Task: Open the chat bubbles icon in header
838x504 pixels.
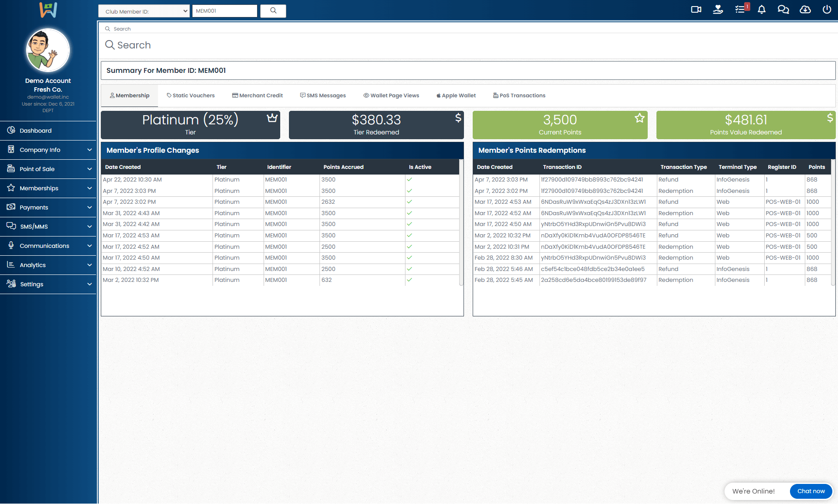Action: pos(783,10)
